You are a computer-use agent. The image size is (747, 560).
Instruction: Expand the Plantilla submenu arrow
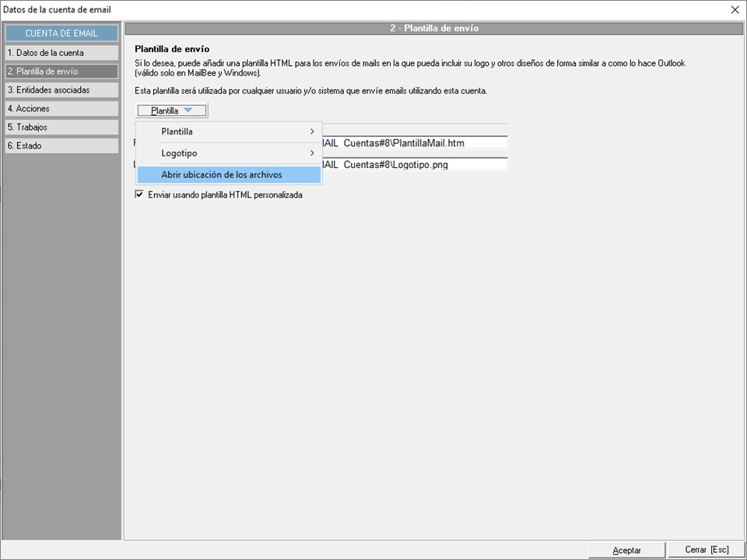(x=312, y=131)
